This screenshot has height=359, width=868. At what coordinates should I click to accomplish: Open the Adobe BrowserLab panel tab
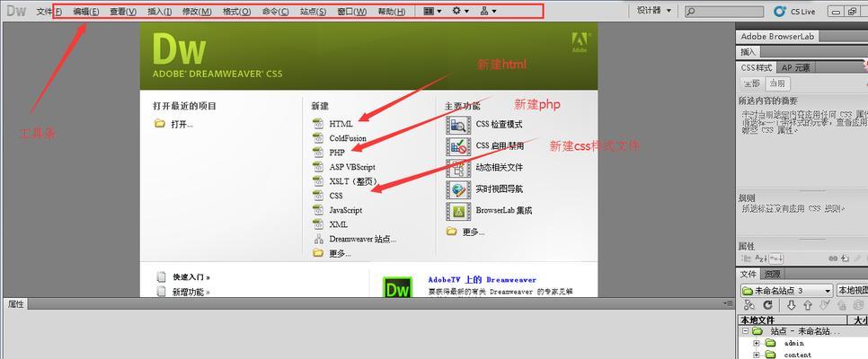click(x=776, y=37)
